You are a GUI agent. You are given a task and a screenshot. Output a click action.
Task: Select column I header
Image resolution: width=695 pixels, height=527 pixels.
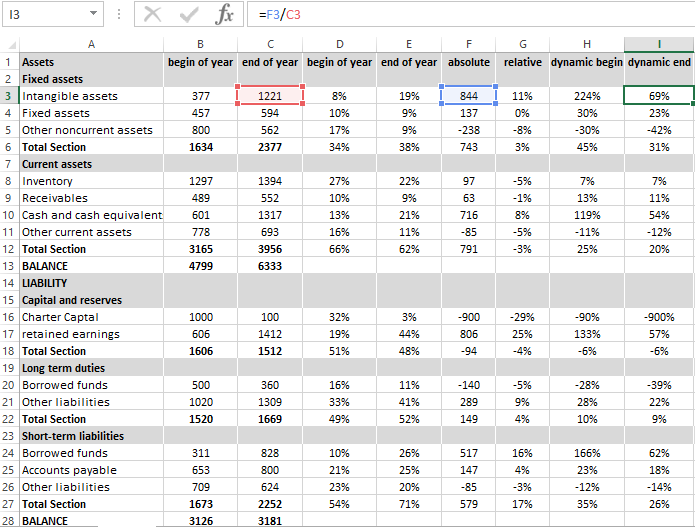[x=659, y=44]
